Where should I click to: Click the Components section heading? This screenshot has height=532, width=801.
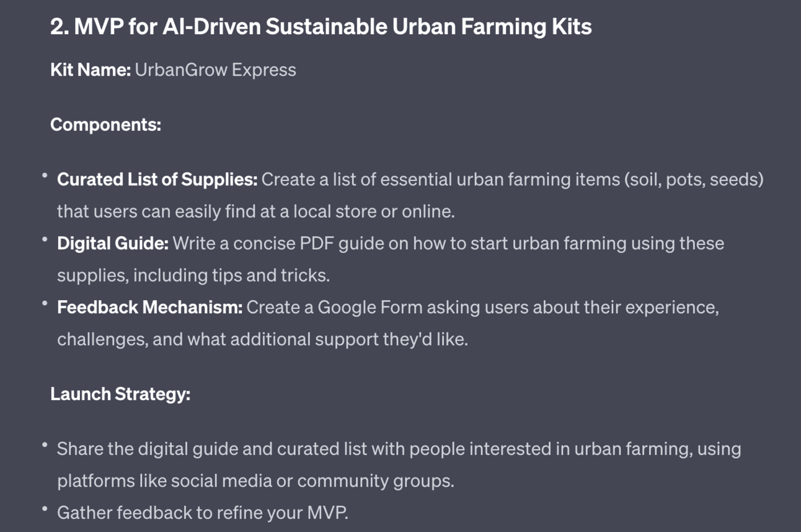(x=105, y=125)
